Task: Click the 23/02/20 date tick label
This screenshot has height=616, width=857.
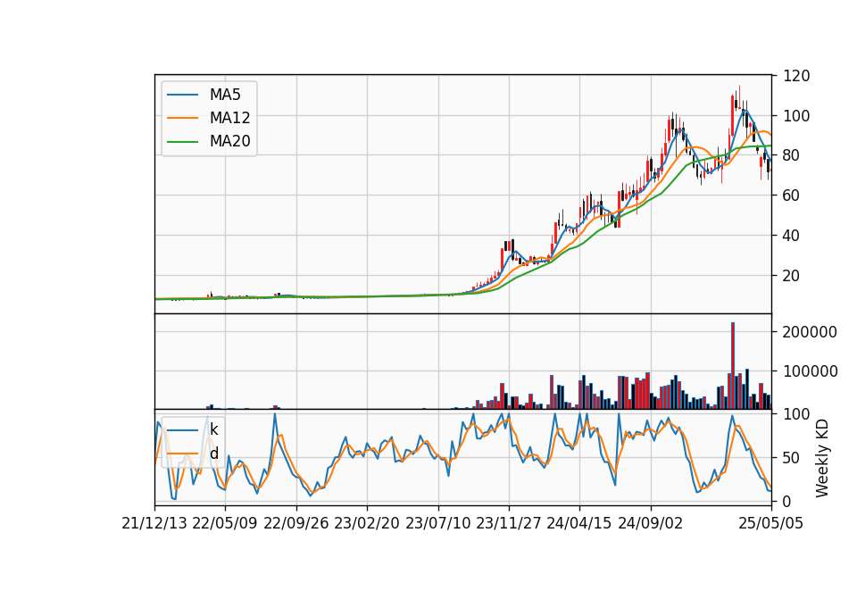Action: (x=367, y=523)
